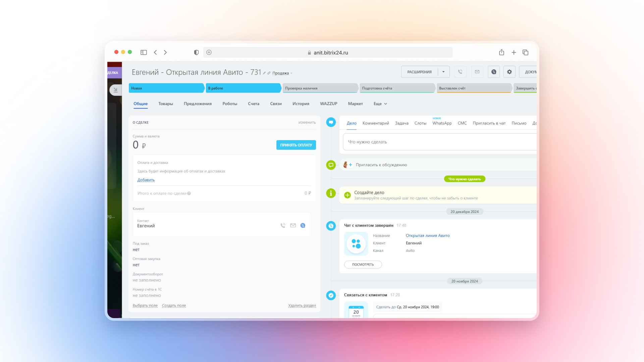Click Safari share icon
Screen dimensions: 644x362
pos(501,52)
